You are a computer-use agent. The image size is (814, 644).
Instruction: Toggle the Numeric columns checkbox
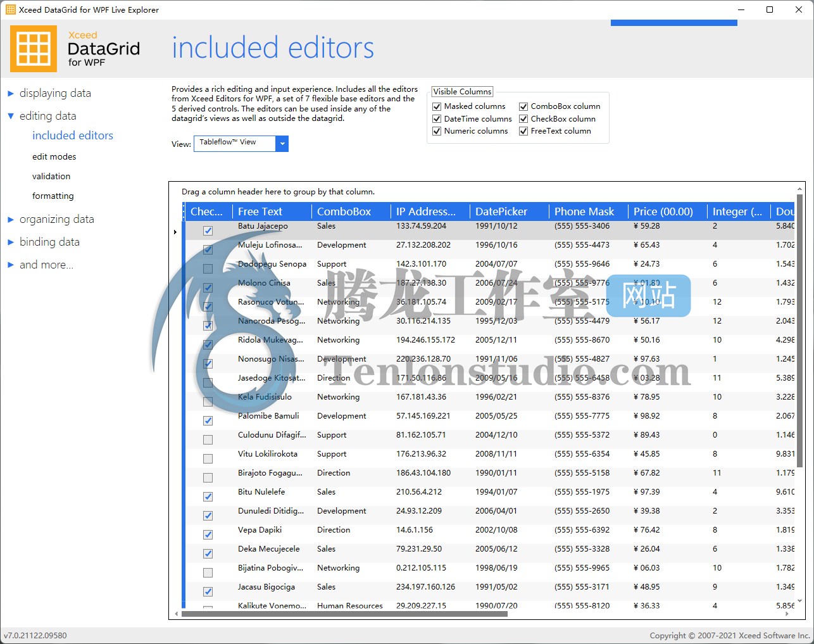coord(437,131)
